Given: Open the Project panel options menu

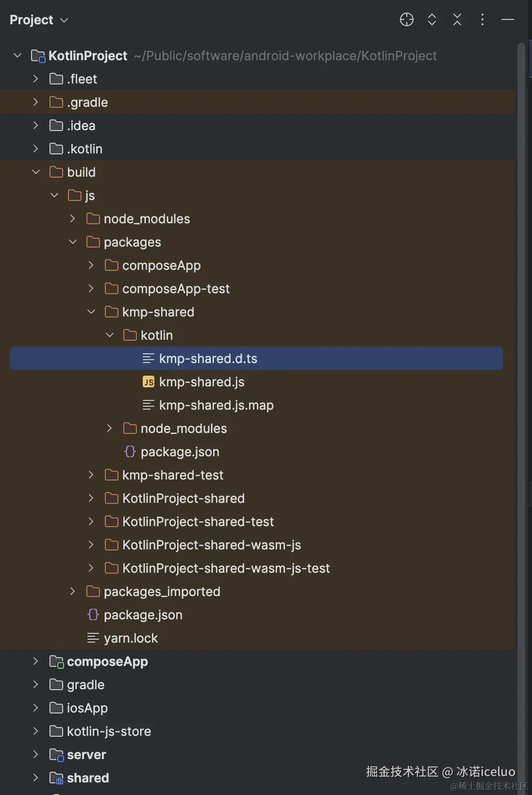Looking at the screenshot, I should [482, 19].
